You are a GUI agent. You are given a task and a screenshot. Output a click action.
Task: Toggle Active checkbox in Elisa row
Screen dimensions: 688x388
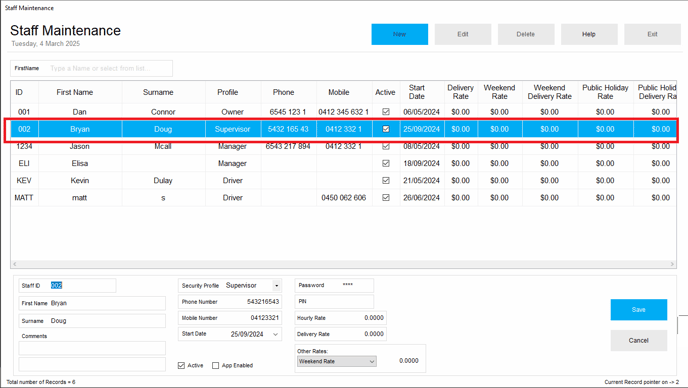click(386, 163)
